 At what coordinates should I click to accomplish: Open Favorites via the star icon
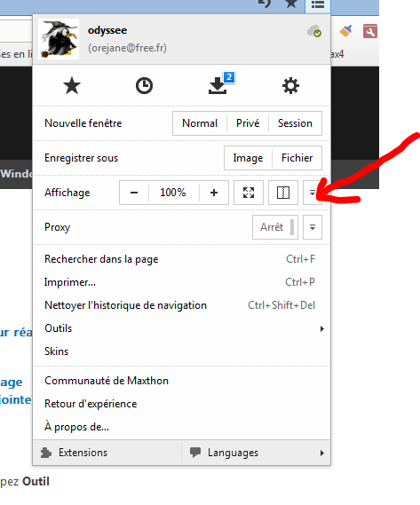pos(72,86)
